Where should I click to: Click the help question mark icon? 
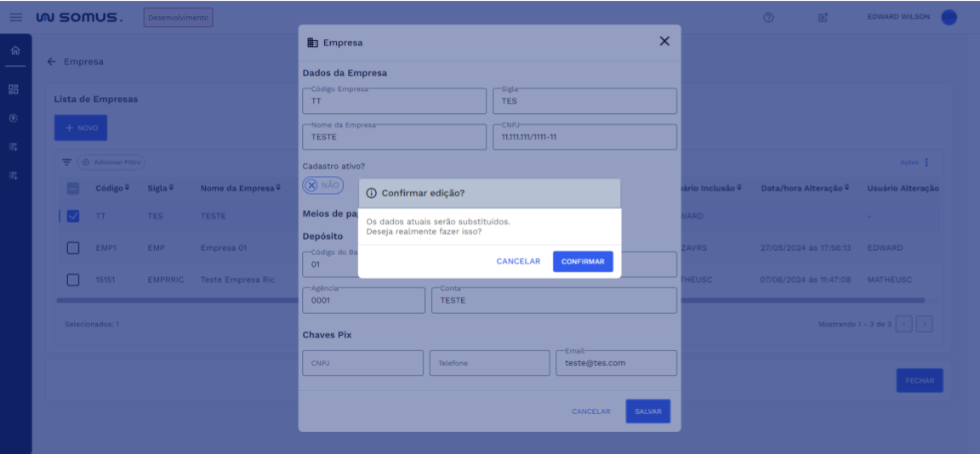[x=768, y=17]
